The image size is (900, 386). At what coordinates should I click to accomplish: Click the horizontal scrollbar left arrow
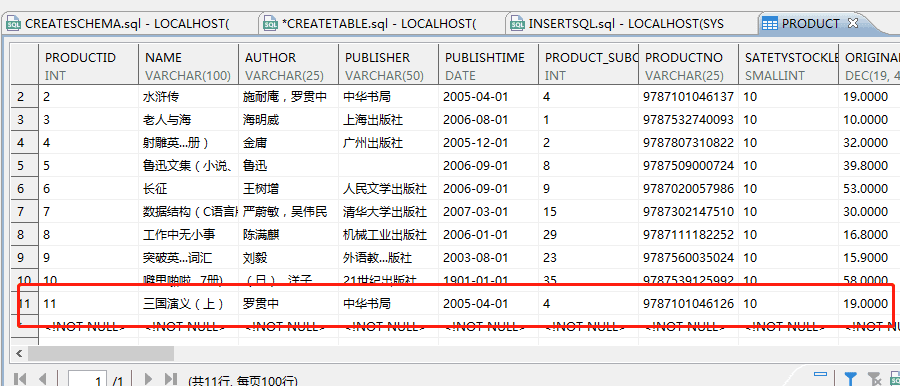click(19, 353)
